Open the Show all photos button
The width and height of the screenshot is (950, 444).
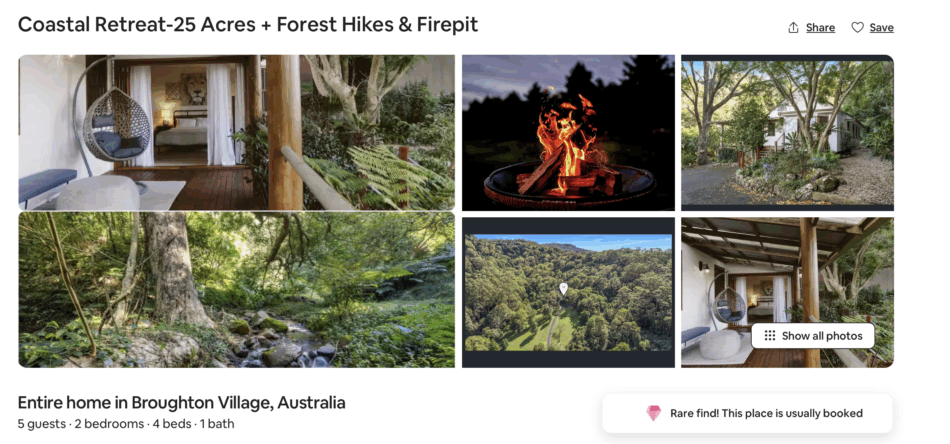point(812,336)
